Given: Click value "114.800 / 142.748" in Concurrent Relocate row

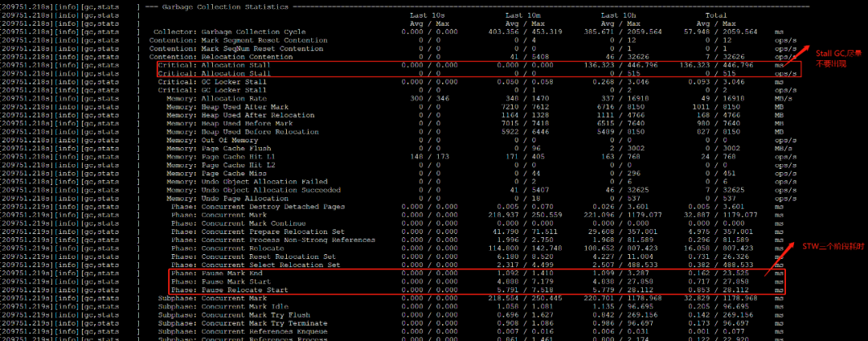Looking at the screenshot, I should [526, 248].
